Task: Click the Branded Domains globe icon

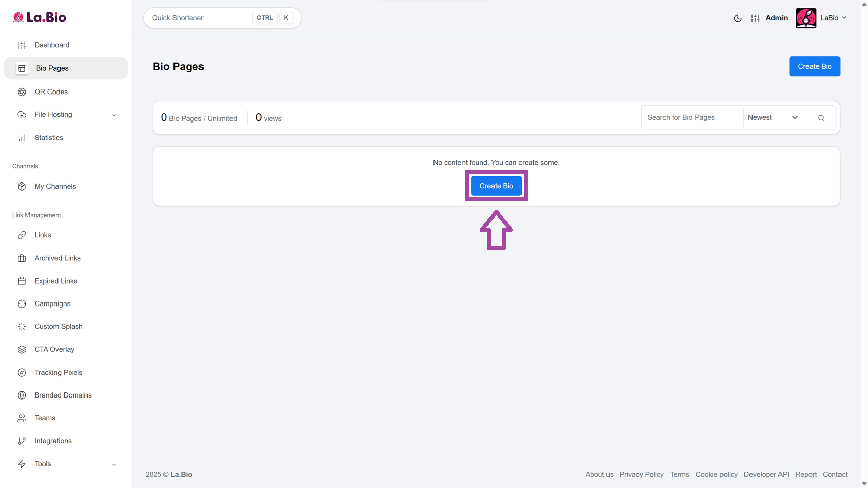Action: (x=22, y=395)
